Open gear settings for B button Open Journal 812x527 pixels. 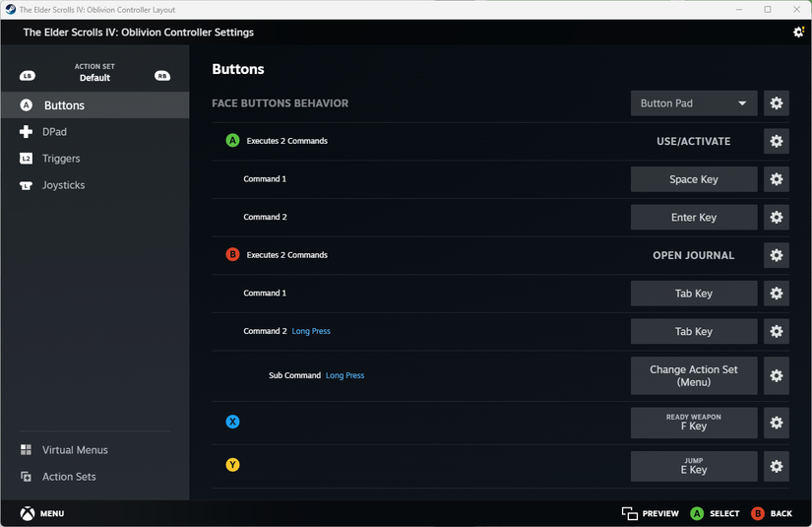click(776, 255)
